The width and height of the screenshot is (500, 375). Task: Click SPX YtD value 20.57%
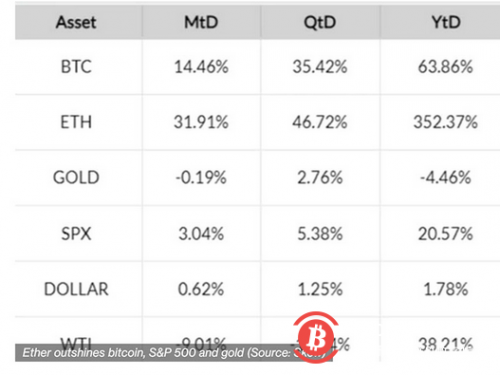pos(446,233)
